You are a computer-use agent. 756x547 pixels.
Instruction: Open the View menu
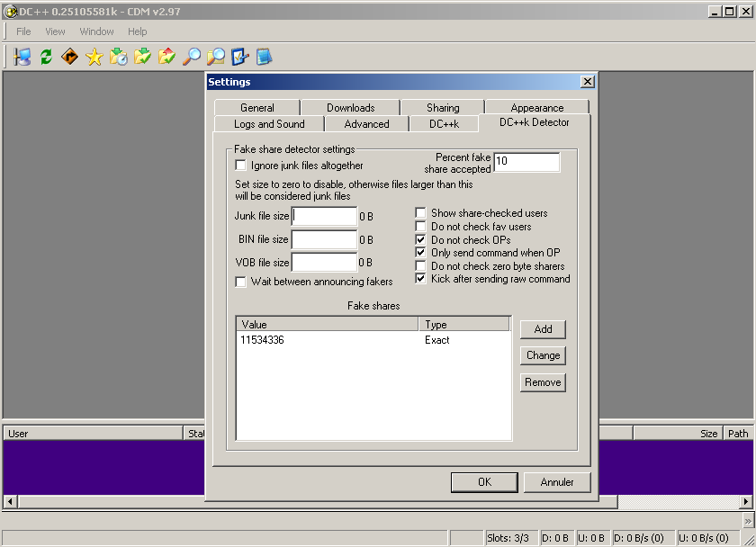[55, 31]
